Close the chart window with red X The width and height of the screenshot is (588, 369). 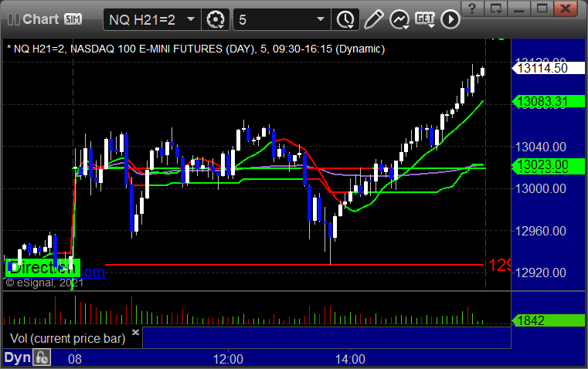(x=566, y=8)
